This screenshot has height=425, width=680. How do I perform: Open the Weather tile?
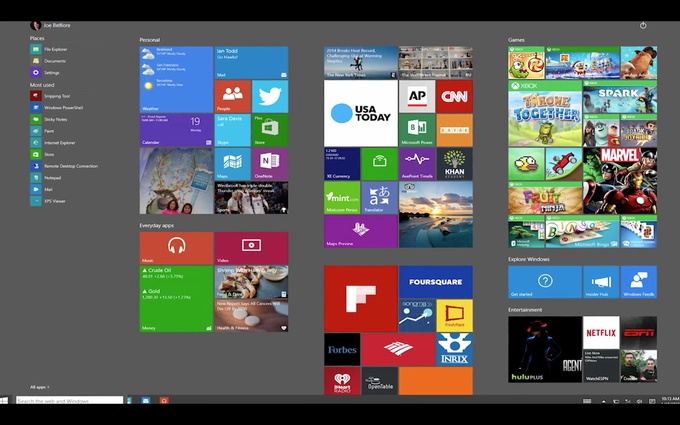click(x=176, y=79)
